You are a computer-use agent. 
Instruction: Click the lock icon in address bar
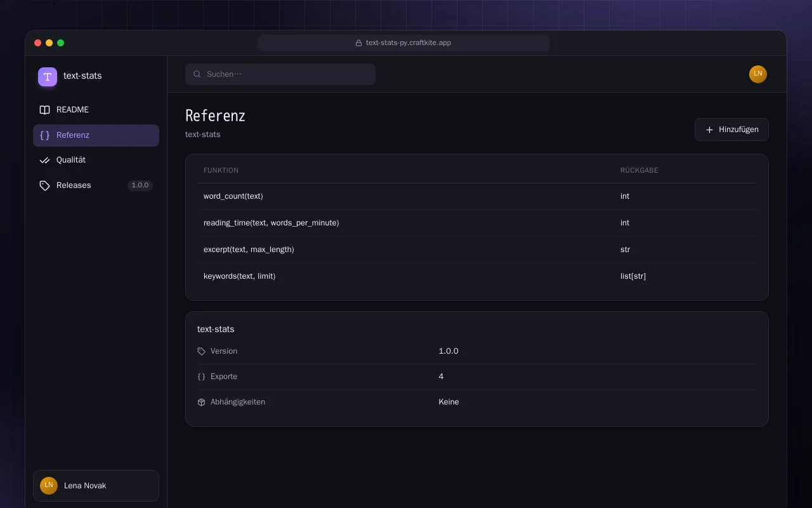tap(358, 43)
